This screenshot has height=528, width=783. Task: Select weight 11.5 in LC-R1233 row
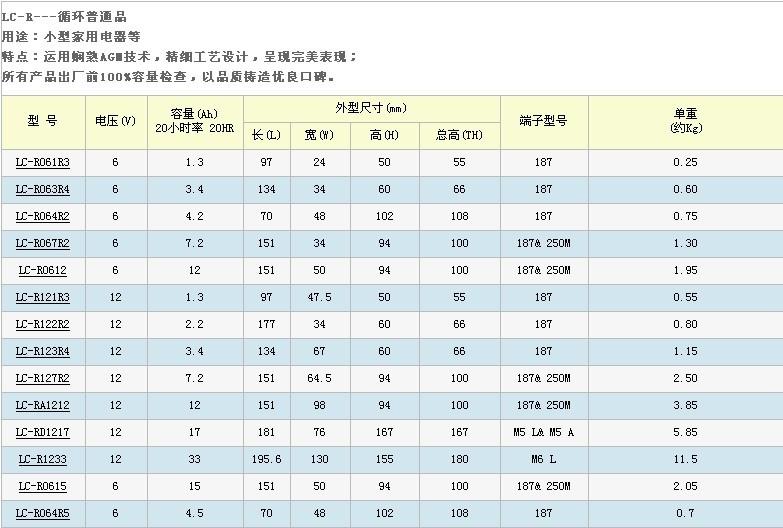pos(685,459)
